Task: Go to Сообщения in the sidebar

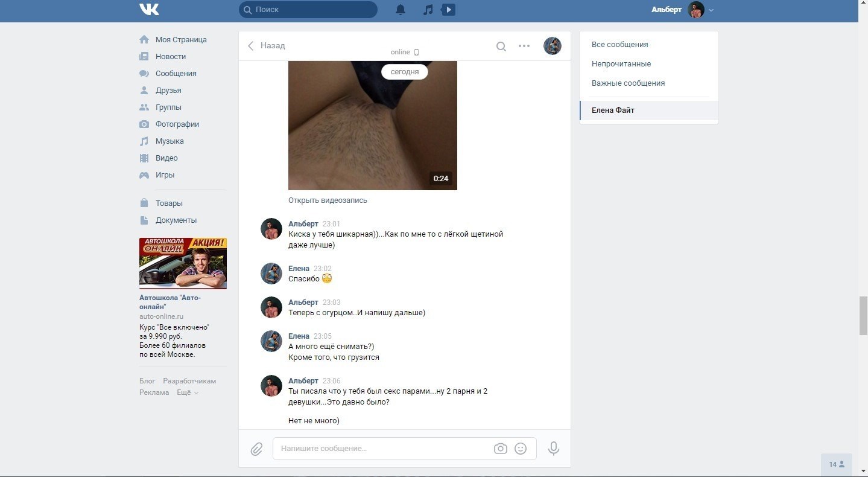Action: tap(176, 74)
